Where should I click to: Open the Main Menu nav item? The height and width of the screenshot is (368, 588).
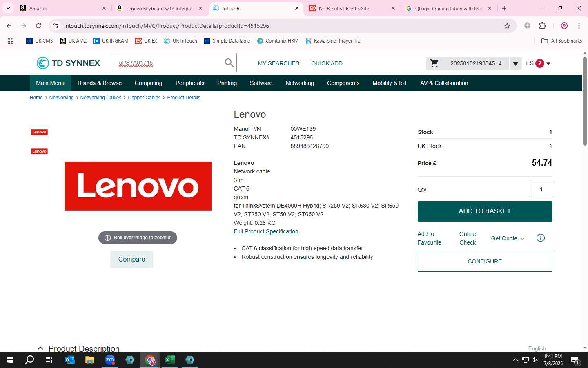[x=50, y=83]
